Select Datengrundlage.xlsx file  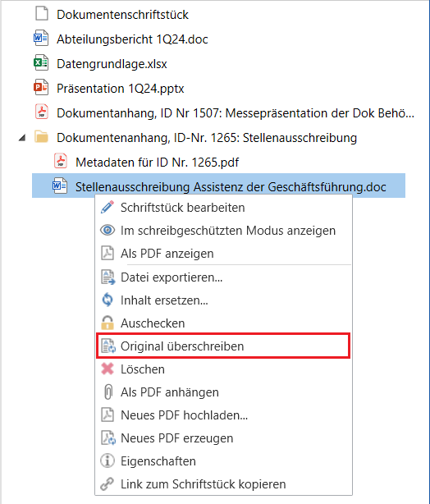click(112, 64)
